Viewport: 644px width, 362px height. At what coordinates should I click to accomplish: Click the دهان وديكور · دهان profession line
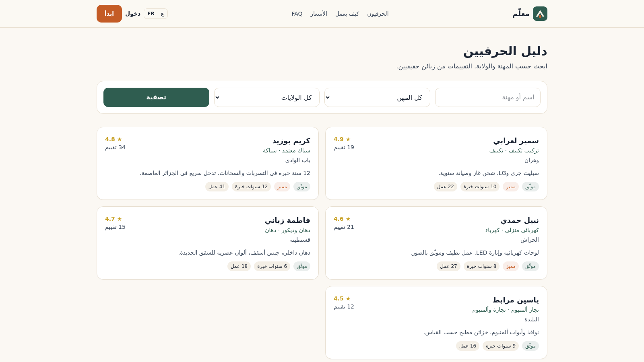click(288, 230)
